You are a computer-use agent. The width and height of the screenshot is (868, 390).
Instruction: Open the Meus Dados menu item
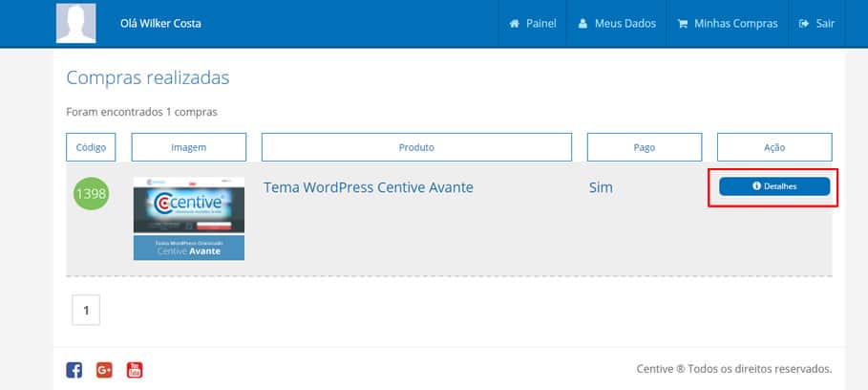(617, 24)
